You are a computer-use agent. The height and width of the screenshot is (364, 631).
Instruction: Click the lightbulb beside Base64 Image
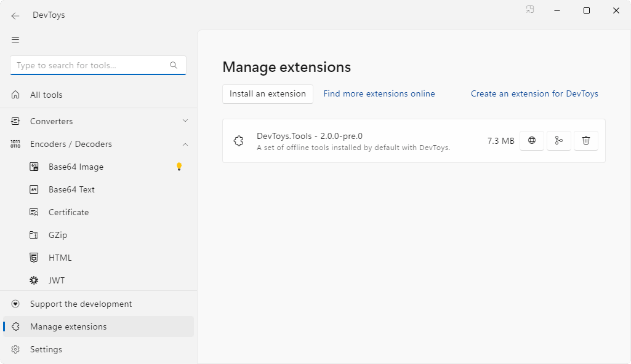point(179,167)
